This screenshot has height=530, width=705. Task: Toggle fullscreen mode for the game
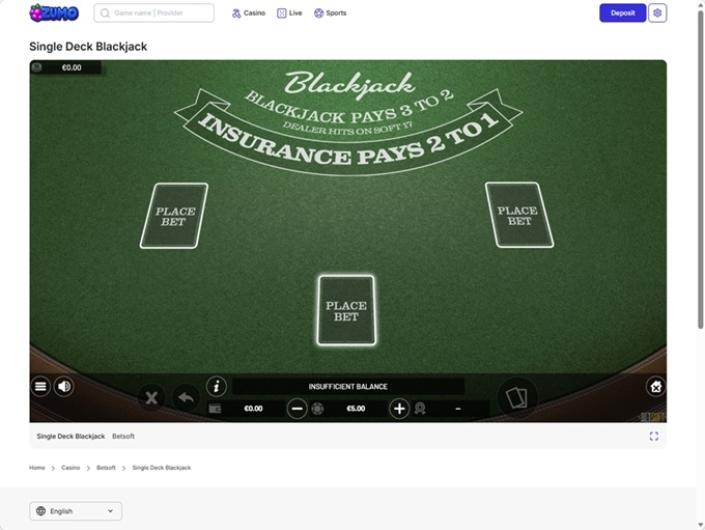click(x=654, y=436)
